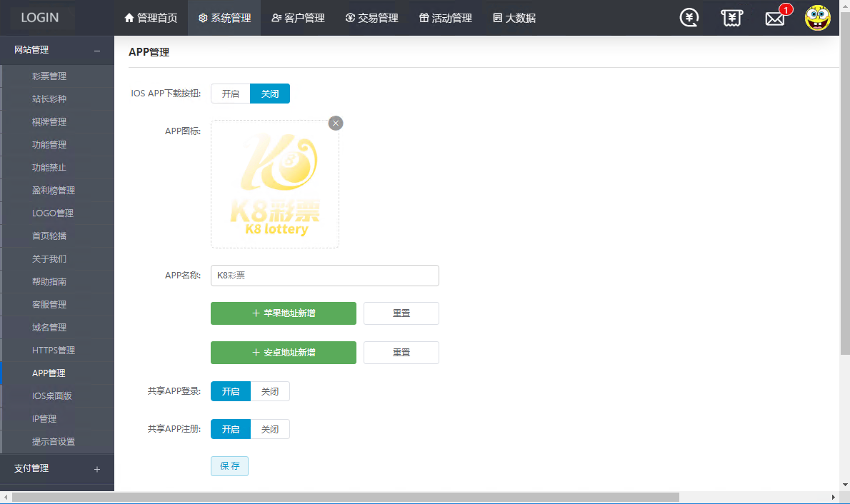The height and width of the screenshot is (504, 850).
Task: Open 管理首页 home tab
Action: 151,18
